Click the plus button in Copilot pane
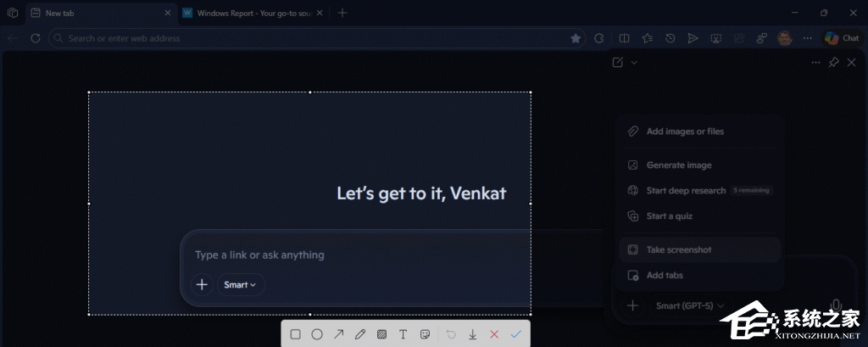The width and height of the screenshot is (868, 347). (x=632, y=305)
